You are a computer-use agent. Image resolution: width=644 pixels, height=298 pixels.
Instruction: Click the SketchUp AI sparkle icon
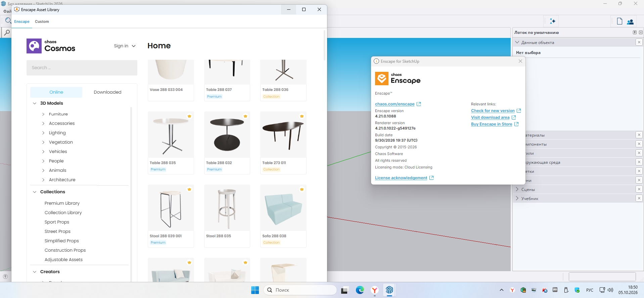click(553, 21)
